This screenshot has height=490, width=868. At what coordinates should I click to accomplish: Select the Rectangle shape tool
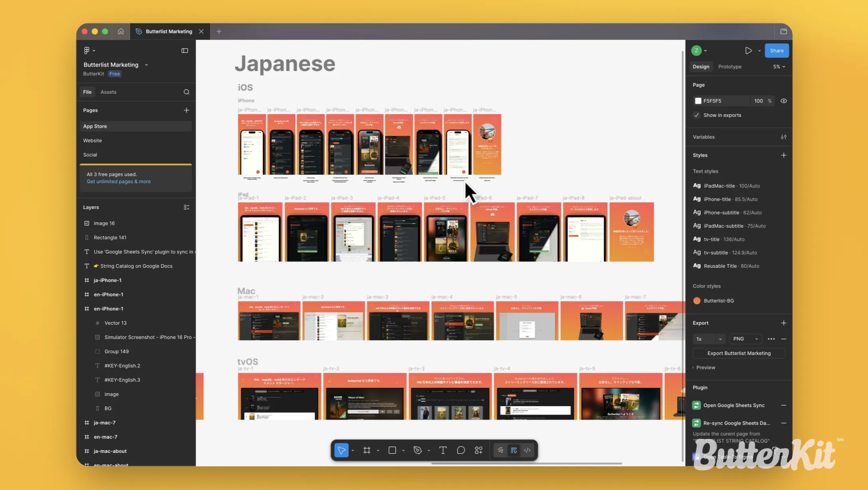[392, 450]
